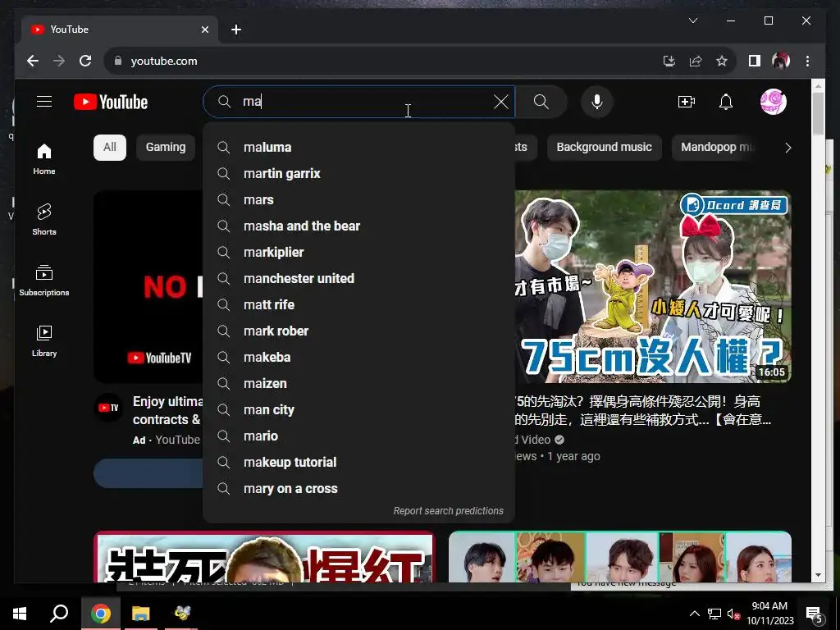Click Chrome in the taskbar
This screenshot has height=630, width=840.
pyautogui.click(x=100, y=614)
